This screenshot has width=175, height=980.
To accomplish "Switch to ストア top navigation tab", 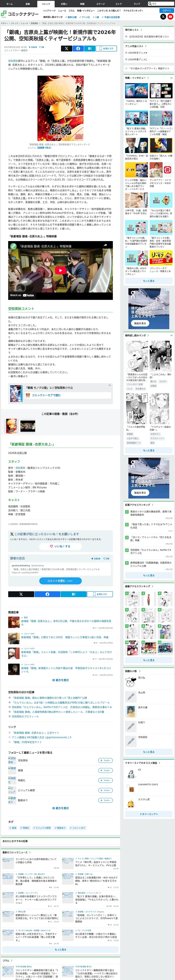I will click(119, 4).
